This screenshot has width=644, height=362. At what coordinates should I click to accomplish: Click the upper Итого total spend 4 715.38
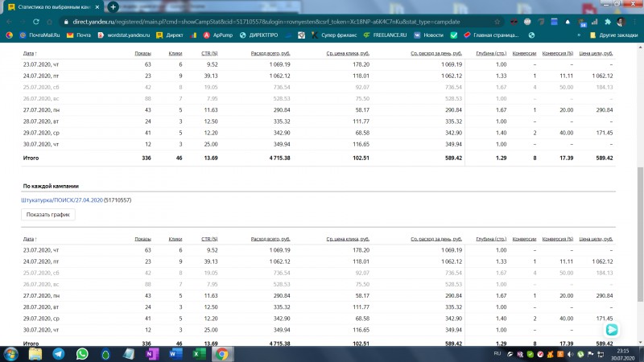(x=279, y=158)
